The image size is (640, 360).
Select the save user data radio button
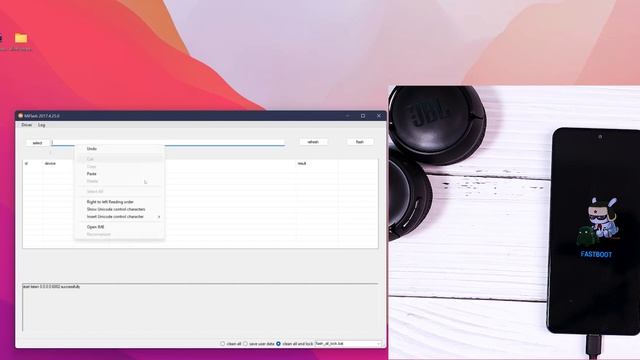click(x=245, y=344)
